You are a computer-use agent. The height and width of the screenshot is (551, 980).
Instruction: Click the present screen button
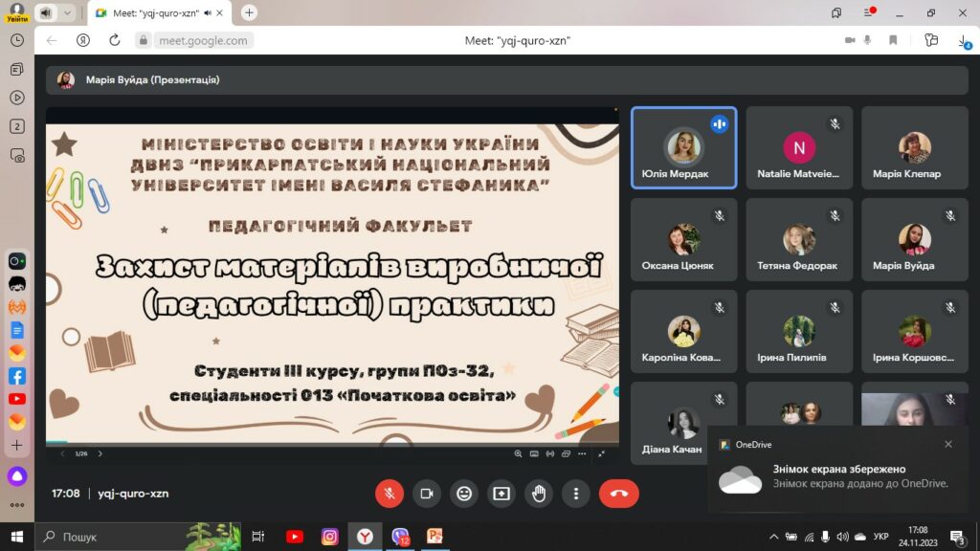click(x=501, y=494)
